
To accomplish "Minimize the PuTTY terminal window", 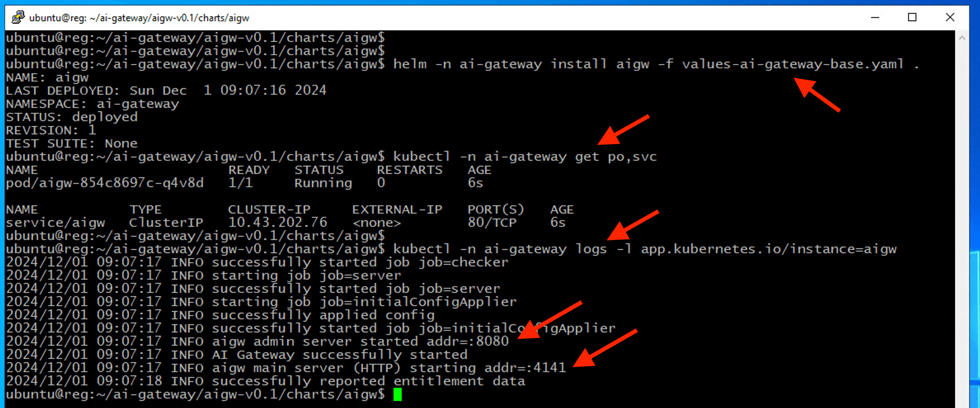I will click(875, 17).
